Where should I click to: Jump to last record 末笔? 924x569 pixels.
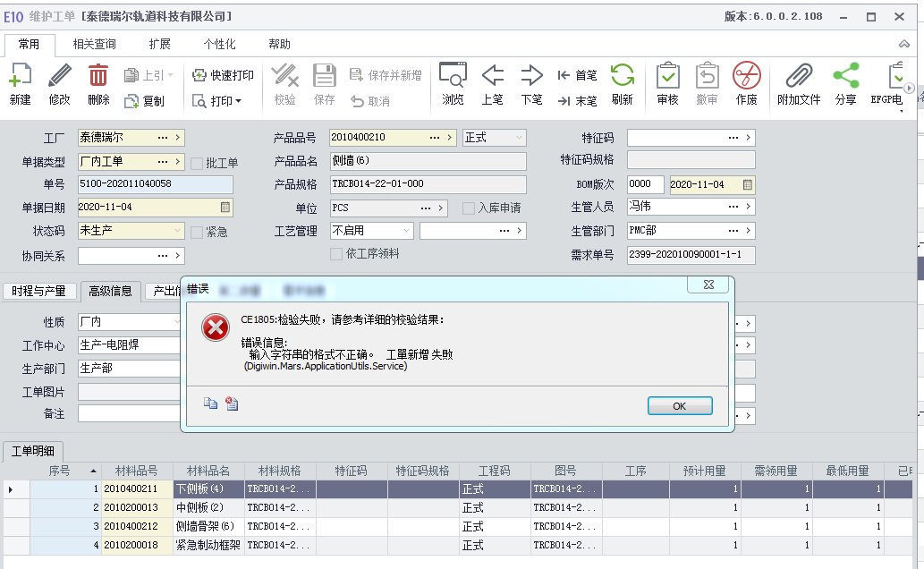click(x=577, y=101)
